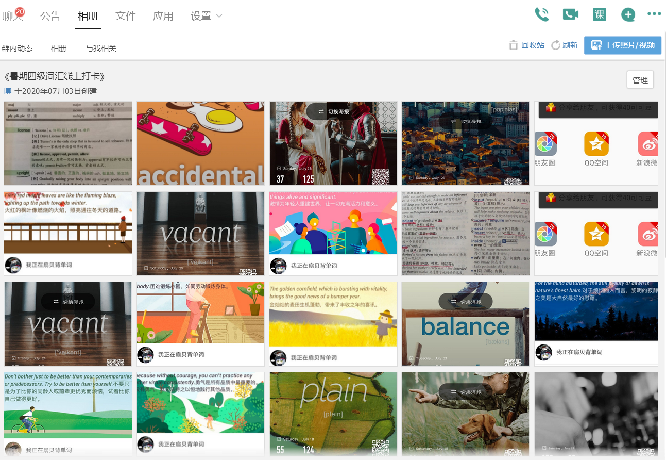Screen dimensions: 666x460
Task: Open the three-dot more options menu
Action: click(653, 15)
